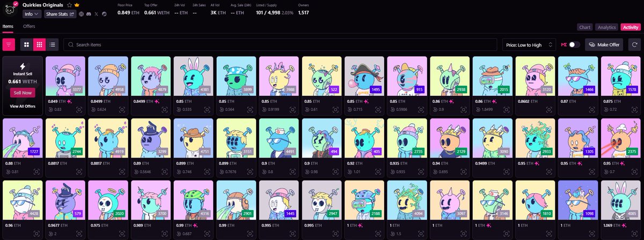Open the Analytics view tab
This screenshot has height=240, width=644.
606,27
